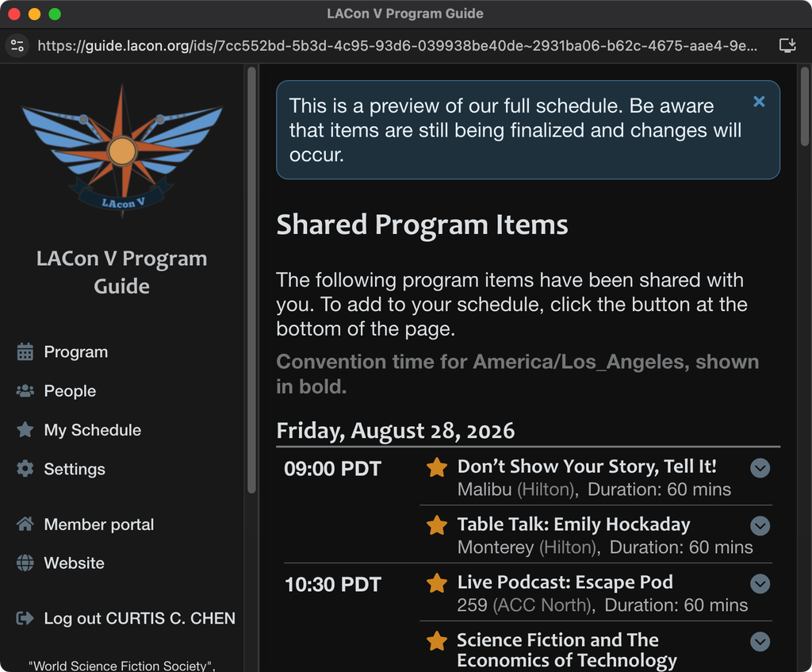Screen dimensions: 812x672
Task: Expand Science Fiction and Economics item
Action: pyautogui.click(x=760, y=642)
